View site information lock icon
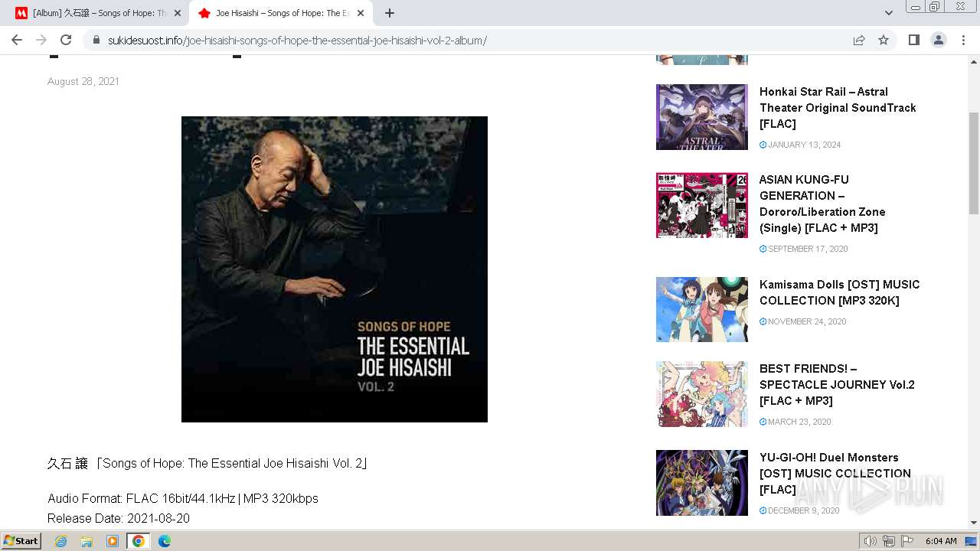980x551 pixels. click(96, 41)
